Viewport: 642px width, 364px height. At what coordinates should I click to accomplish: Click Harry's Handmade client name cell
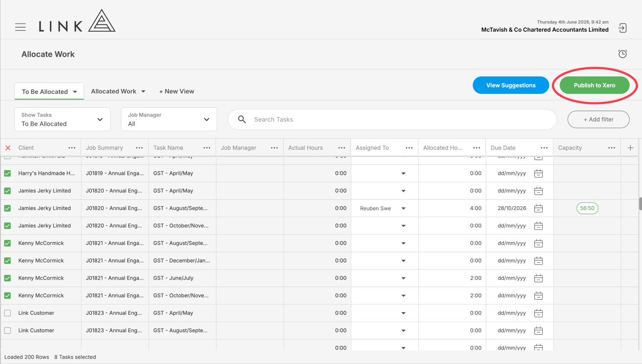tap(47, 173)
